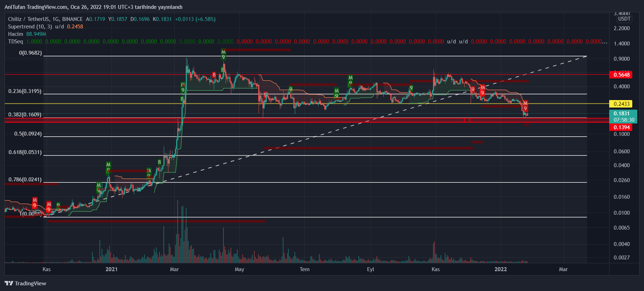Click the red 8 TDSeq marker on the chart

tap(214, 75)
